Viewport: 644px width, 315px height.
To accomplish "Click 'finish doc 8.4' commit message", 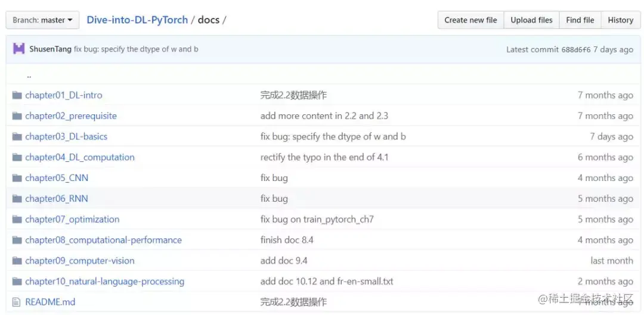I will 287,240.
